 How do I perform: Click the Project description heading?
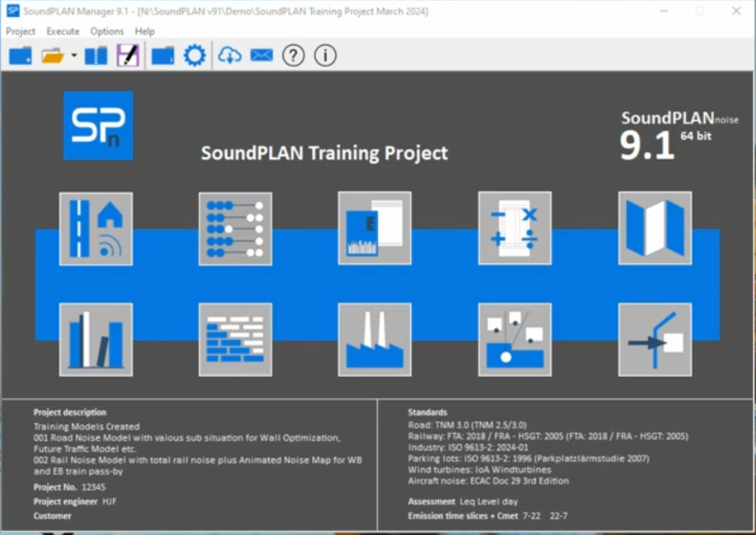point(70,412)
